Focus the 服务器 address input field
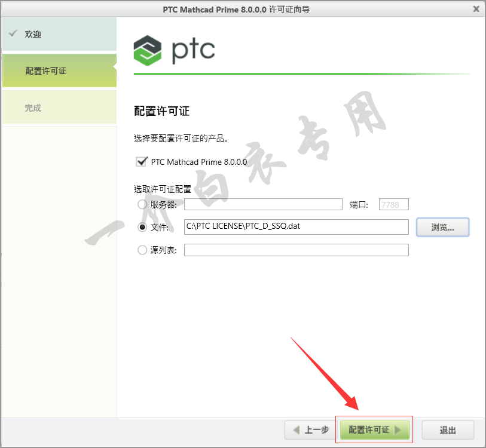 pyautogui.click(x=263, y=204)
